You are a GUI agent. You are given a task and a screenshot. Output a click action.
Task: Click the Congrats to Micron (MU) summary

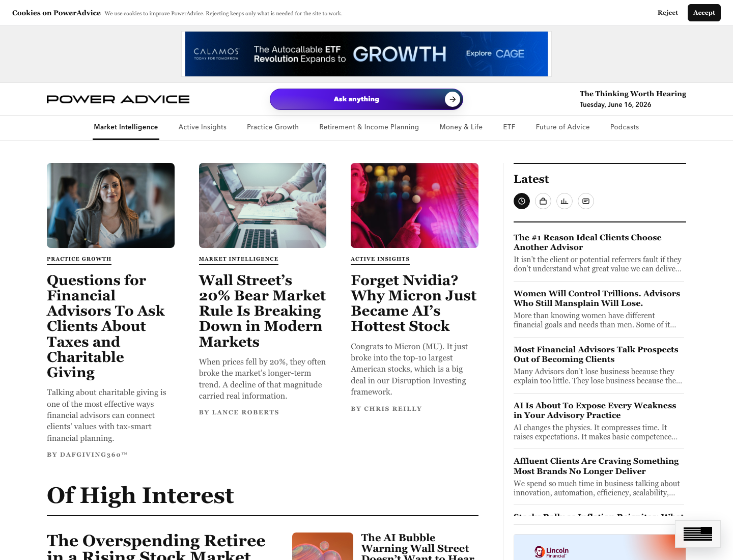tap(409, 369)
